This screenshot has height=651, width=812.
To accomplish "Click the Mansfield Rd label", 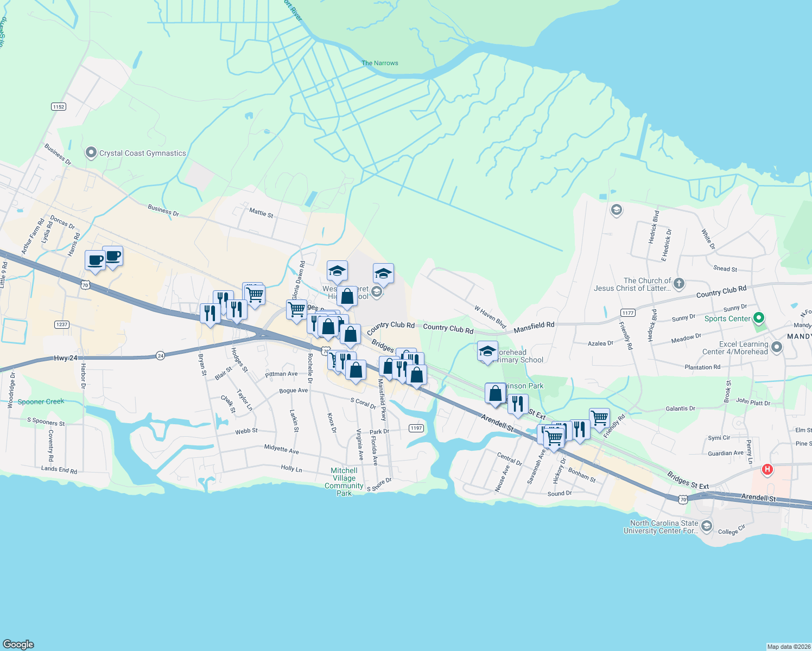I will pyautogui.click(x=534, y=327).
